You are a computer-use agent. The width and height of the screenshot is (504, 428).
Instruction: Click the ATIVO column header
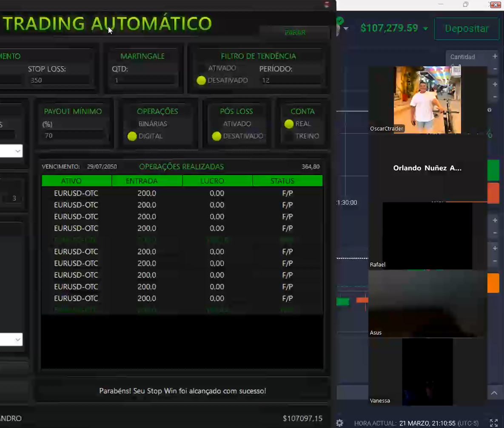[x=77, y=181]
